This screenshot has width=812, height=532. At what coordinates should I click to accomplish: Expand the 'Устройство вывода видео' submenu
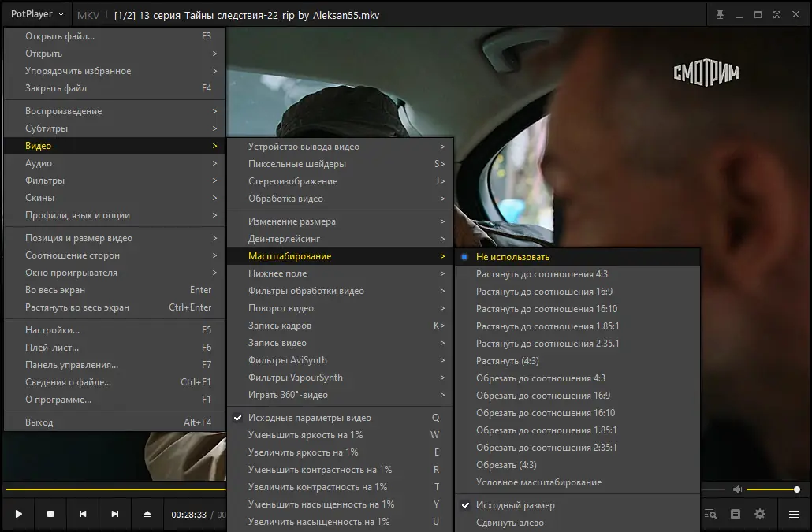[x=304, y=147]
